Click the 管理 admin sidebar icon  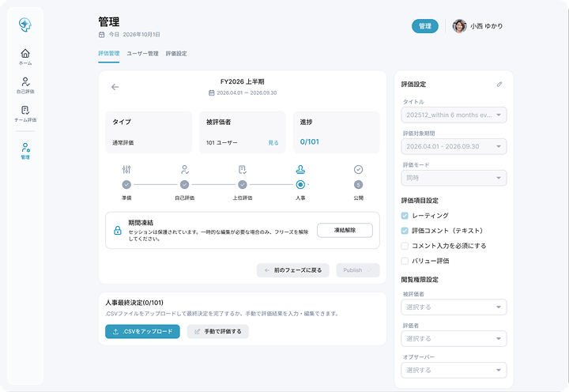[x=25, y=148]
